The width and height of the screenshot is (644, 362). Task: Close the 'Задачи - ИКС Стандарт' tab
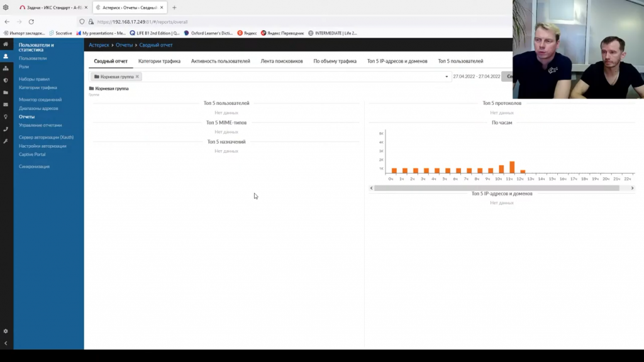coord(86,8)
